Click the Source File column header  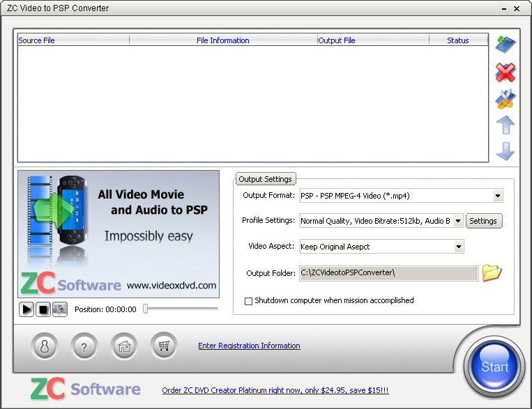click(x=73, y=40)
